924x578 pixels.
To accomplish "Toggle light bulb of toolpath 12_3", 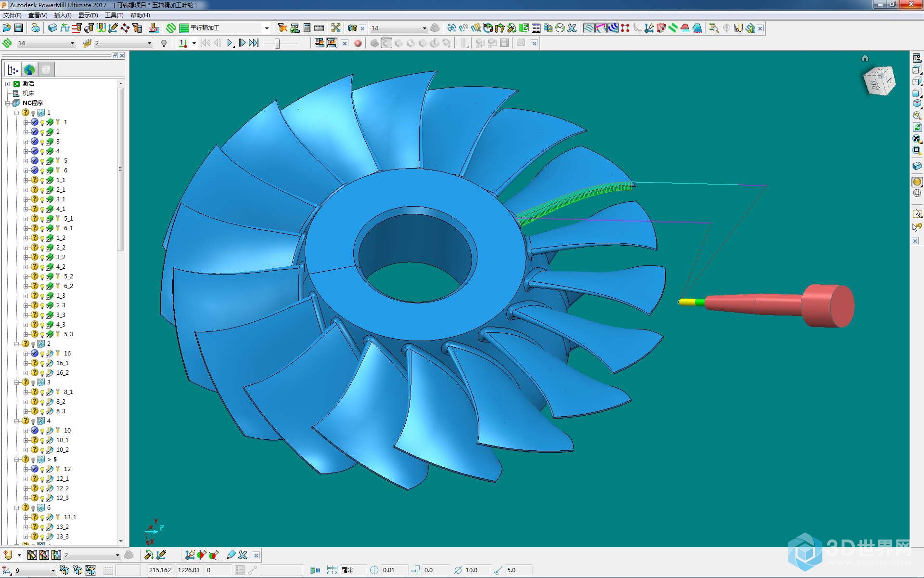I will [42, 498].
